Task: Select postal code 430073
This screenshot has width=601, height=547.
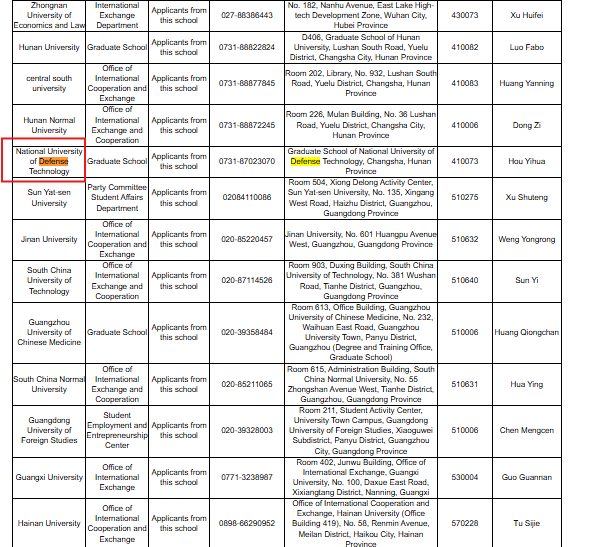Action: click(x=465, y=15)
